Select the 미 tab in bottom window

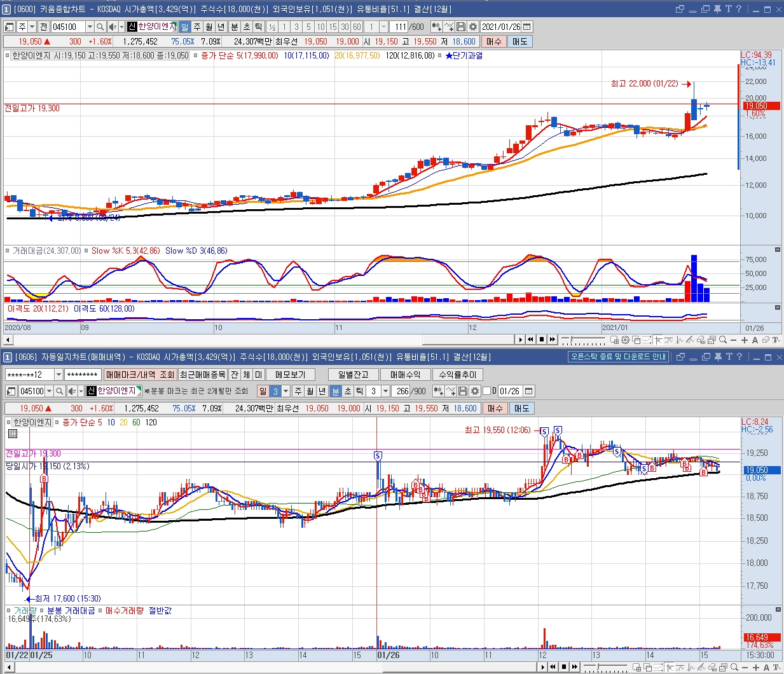point(259,375)
